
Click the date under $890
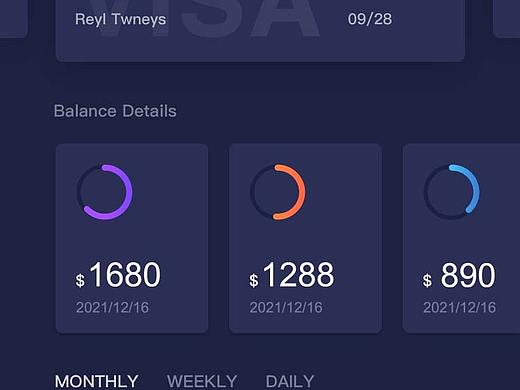coord(459,307)
